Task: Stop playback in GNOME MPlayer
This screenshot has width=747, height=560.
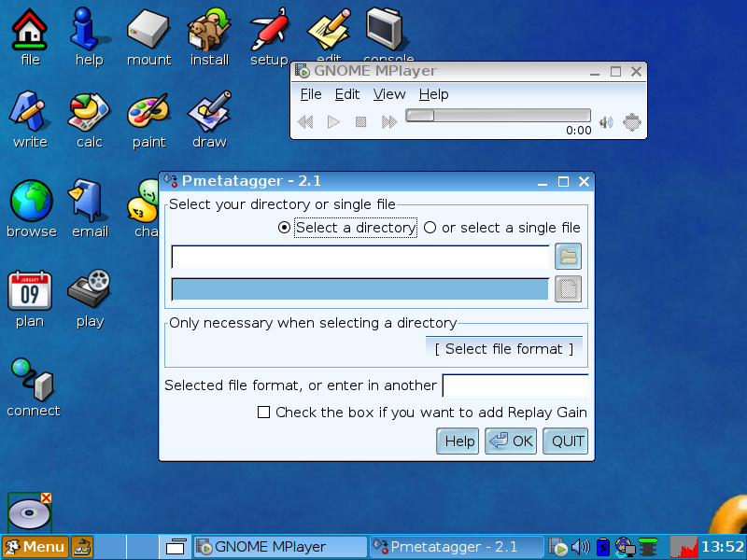Action: (x=360, y=122)
